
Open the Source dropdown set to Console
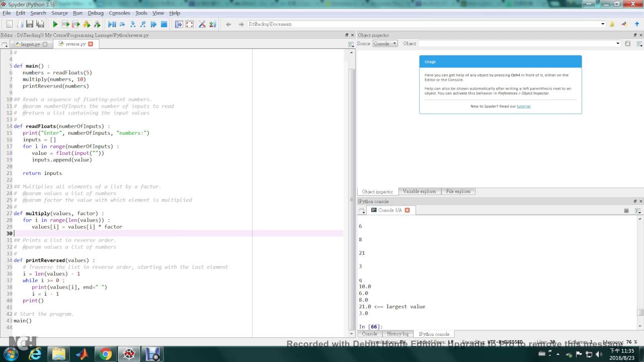385,44
